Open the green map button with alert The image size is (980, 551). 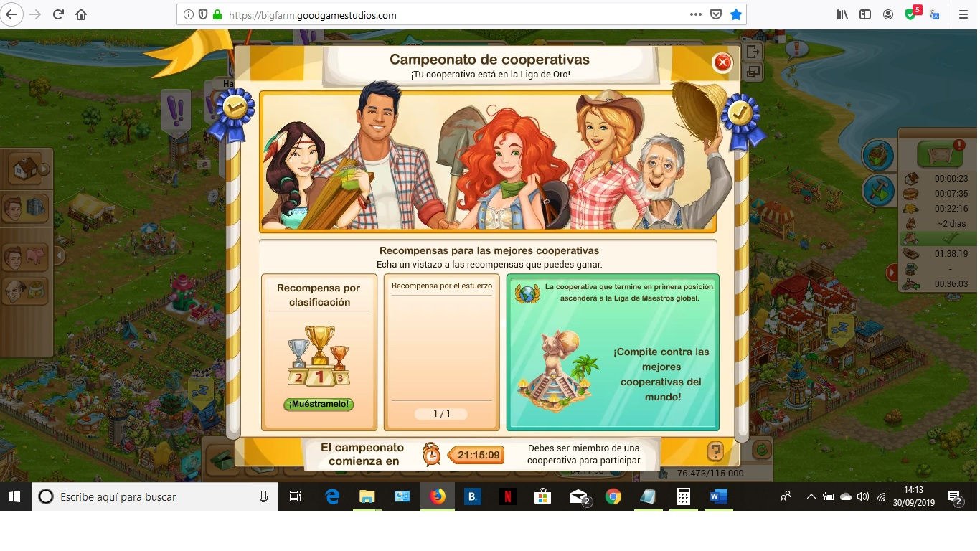coord(940,154)
